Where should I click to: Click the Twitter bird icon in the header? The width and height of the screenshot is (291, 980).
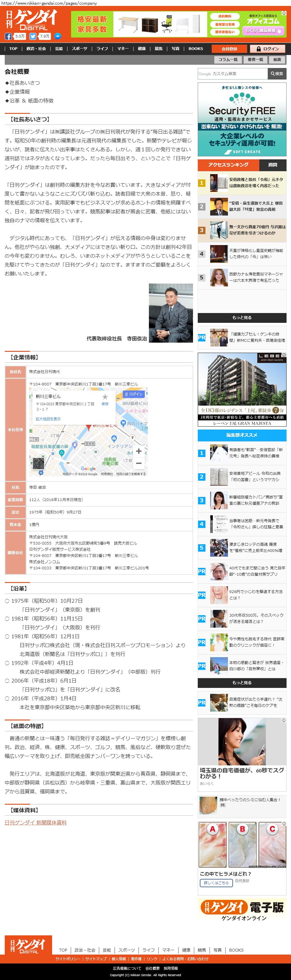click(33, 37)
